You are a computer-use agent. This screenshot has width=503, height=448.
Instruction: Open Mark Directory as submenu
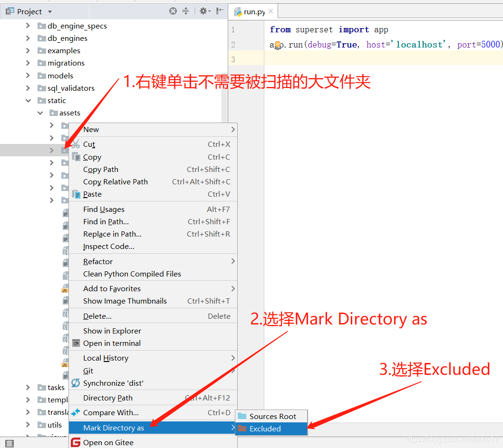click(x=154, y=428)
